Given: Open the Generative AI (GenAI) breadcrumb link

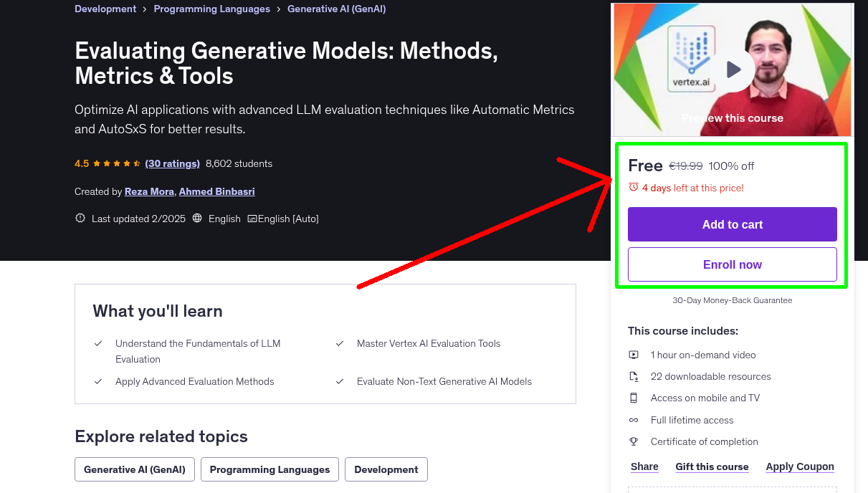Looking at the screenshot, I should click(x=336, y=9).
